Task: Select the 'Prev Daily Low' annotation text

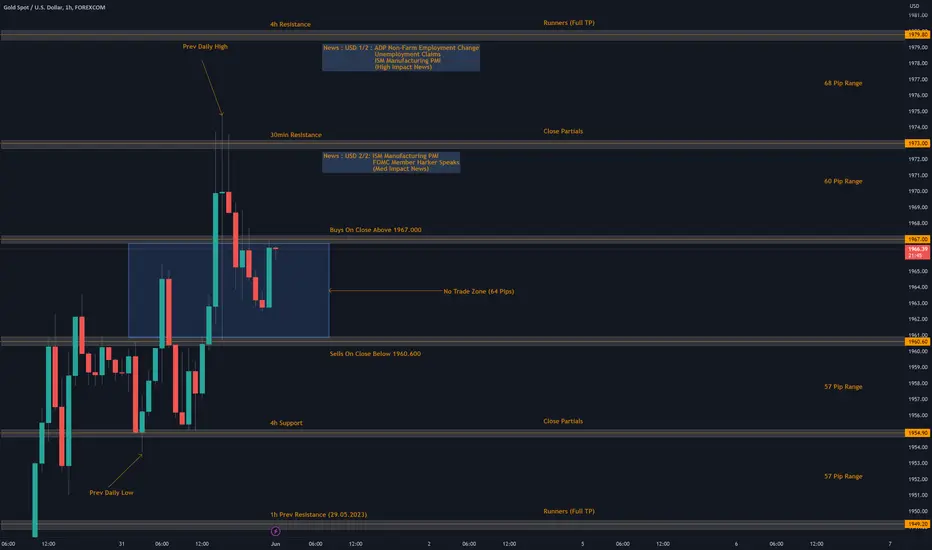Action: [x=111, y=492]
